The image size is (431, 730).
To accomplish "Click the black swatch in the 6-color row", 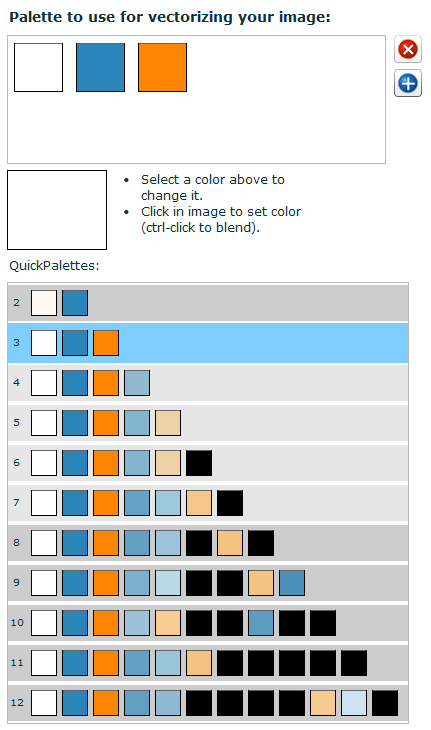I will coord(199,463).
